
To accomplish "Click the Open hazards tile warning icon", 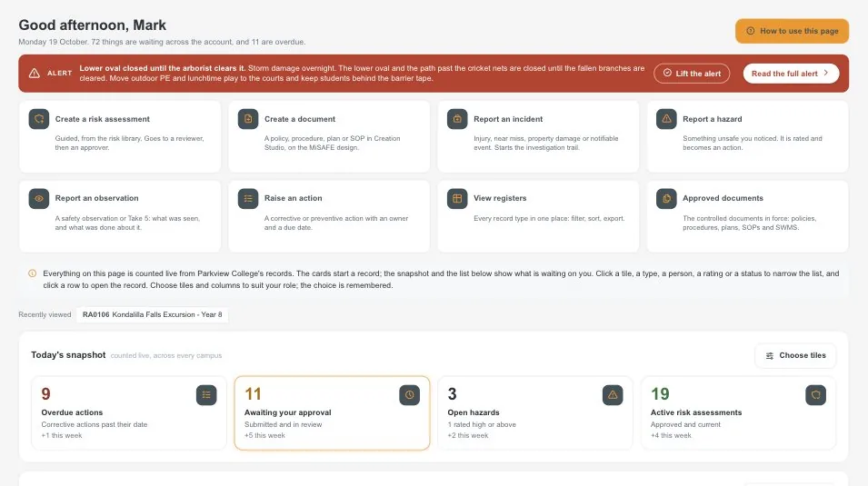I will [613, 395].
